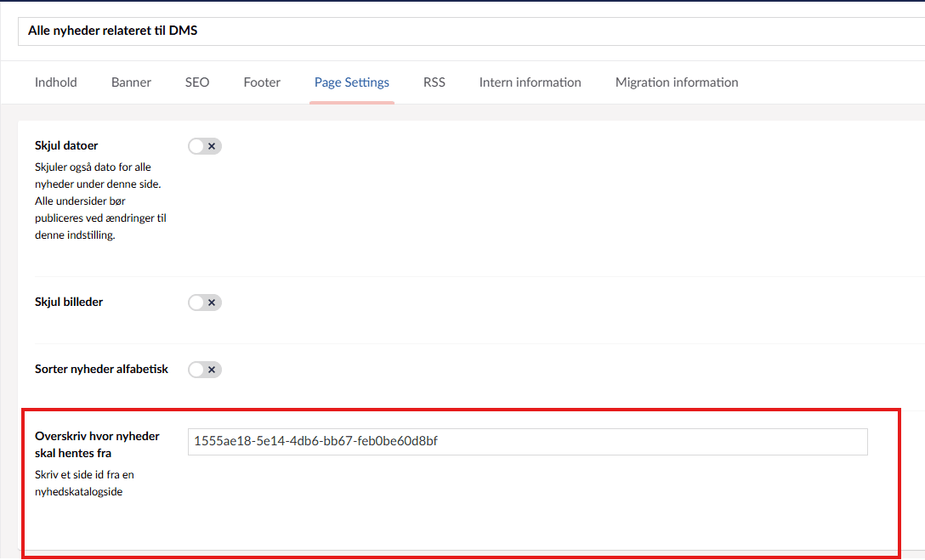Enable the Skjul datoer toggle
The image size is (925, 560).
(x=205, y=146)
